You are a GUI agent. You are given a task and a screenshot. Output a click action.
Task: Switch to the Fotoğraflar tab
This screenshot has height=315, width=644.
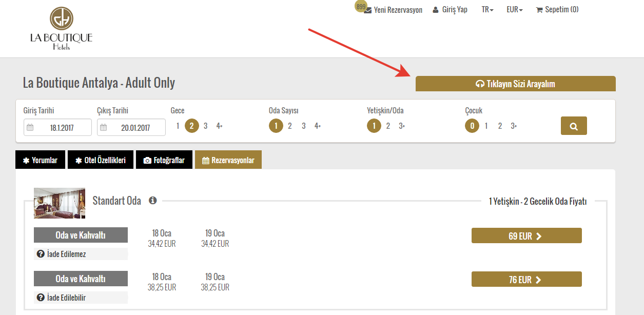[x=164, y=160]
